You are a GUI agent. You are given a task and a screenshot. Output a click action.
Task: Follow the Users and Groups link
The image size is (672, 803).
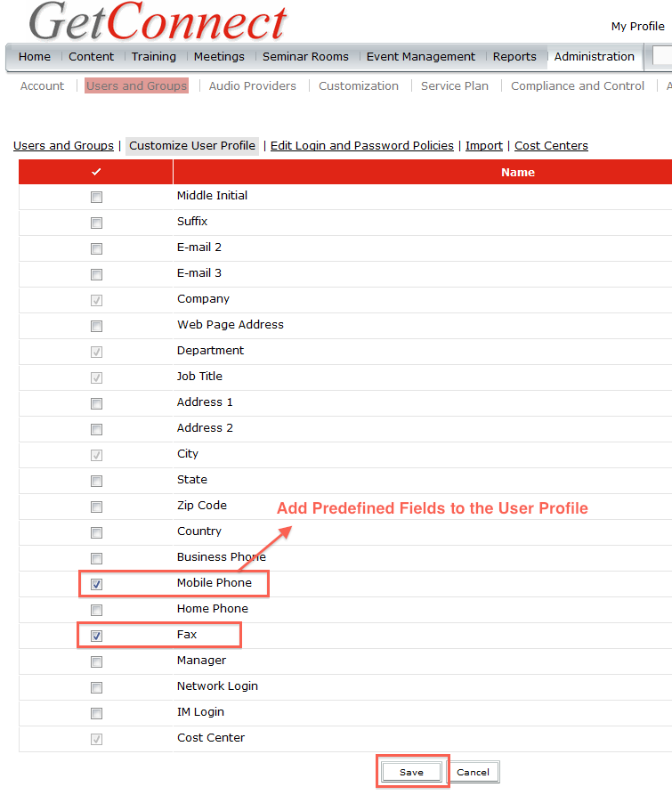tap(63, 145)
